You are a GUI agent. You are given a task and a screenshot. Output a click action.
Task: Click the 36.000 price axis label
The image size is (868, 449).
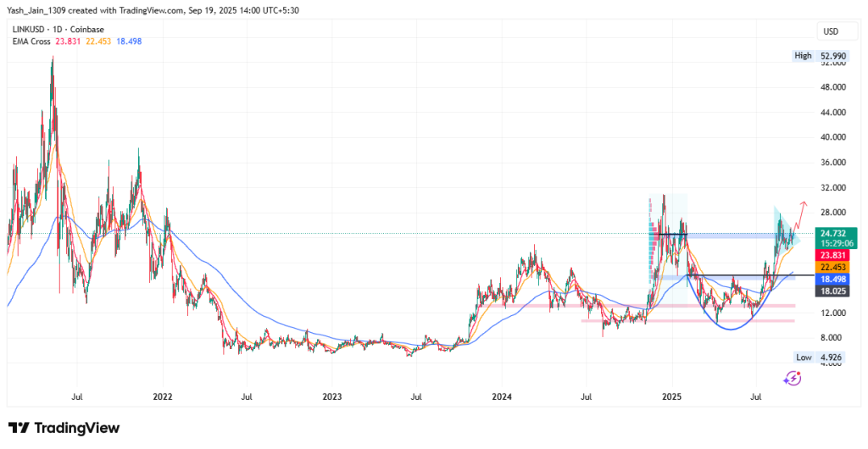(x=832, y=163)
